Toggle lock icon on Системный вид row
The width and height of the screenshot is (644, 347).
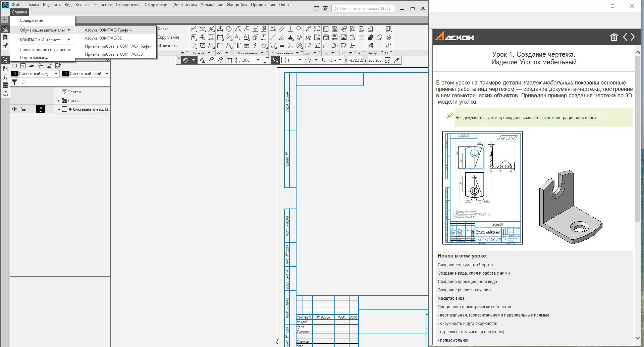[23, 109]
